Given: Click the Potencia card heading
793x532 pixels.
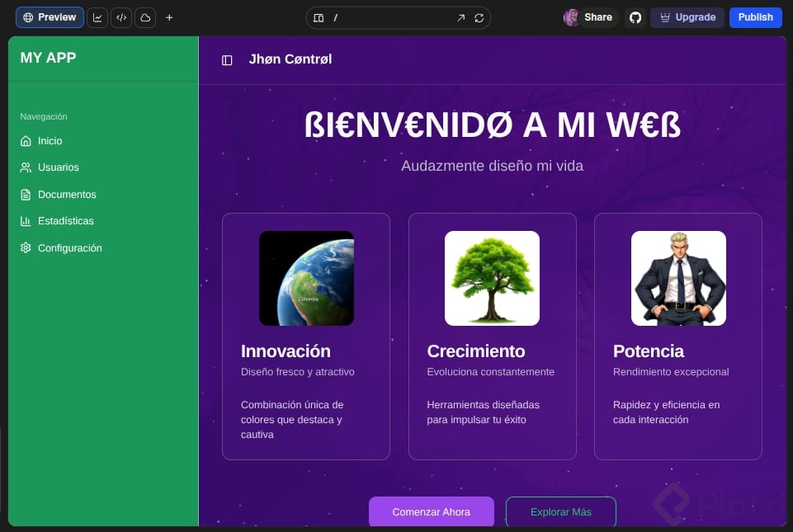Looking at the screenshot, I should [649, 351].
